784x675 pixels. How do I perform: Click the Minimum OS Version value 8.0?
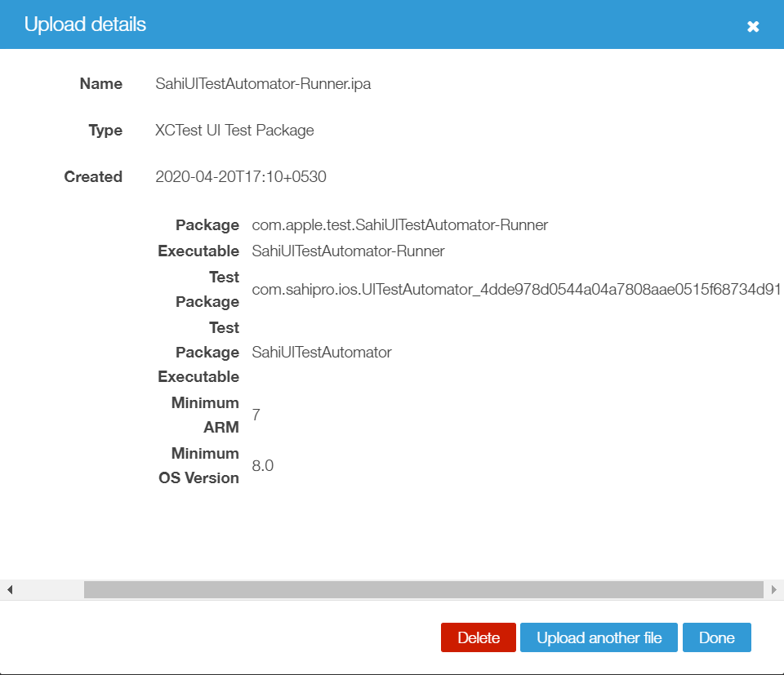(262, 466)
